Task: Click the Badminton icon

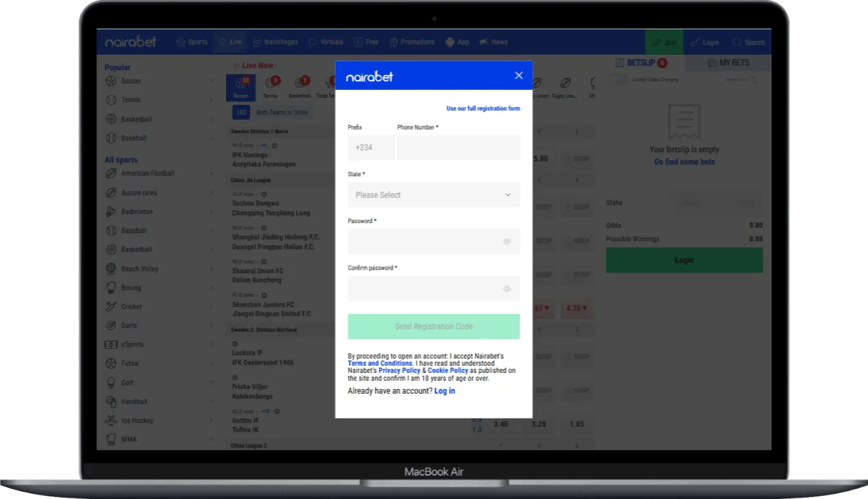Action: (111, 211)
